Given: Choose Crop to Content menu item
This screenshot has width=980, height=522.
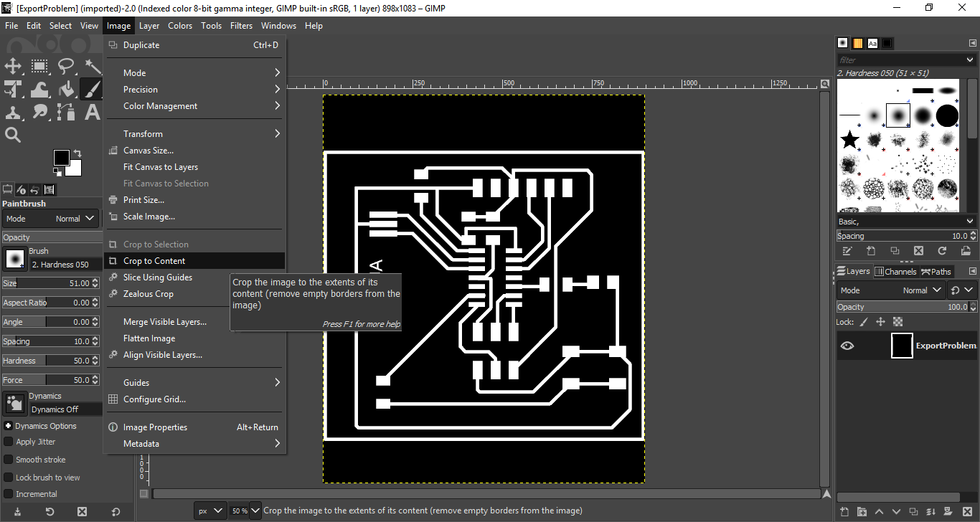Looking at the screenshot, I should [x=194, y=261].
